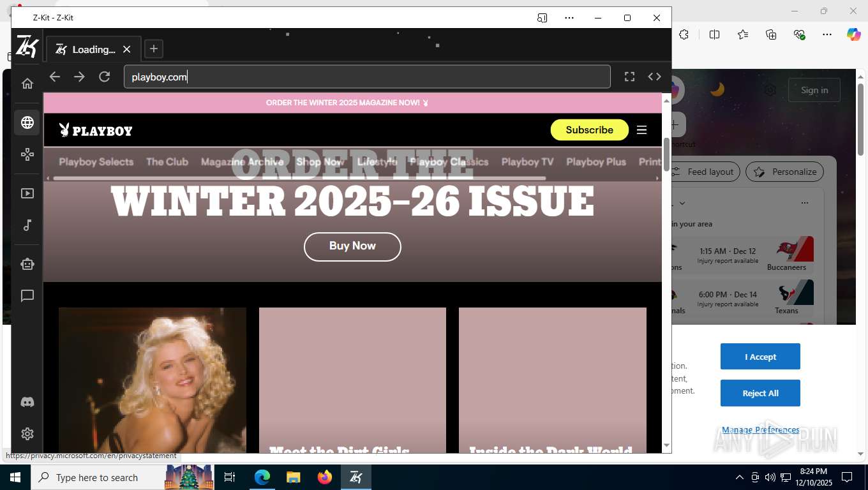Toggle fullscreen view icon

coord(629,77)
